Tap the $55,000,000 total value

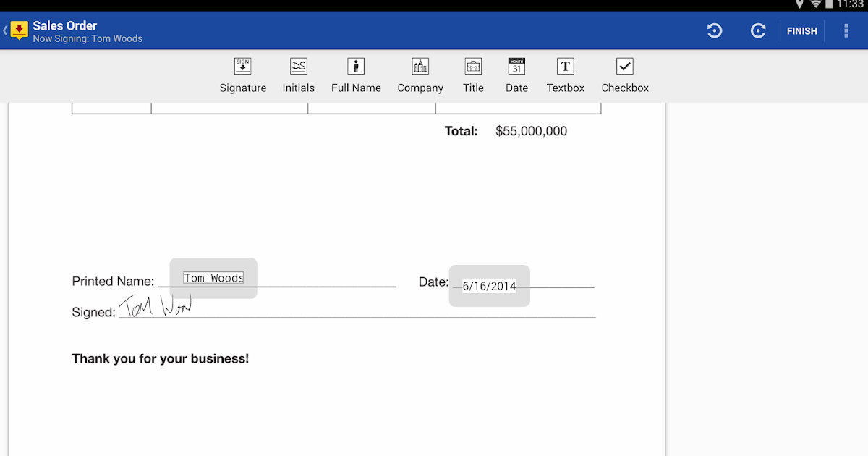(x=532, y=131)
